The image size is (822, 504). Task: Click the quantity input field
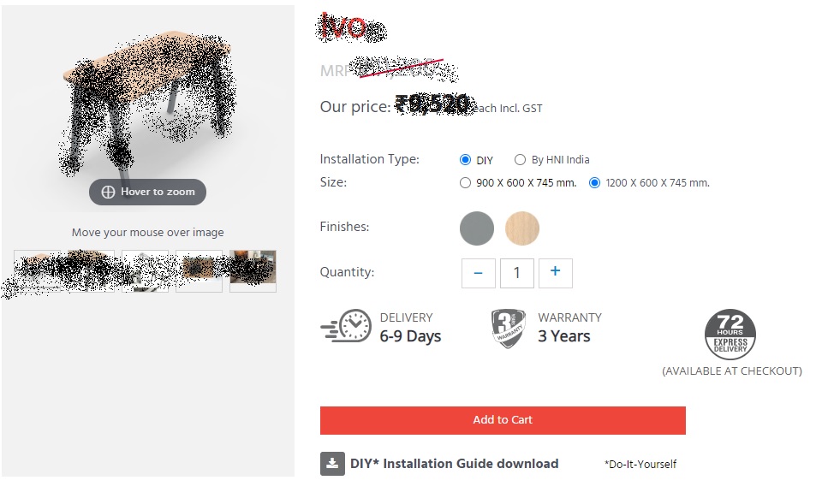[516, 273]
